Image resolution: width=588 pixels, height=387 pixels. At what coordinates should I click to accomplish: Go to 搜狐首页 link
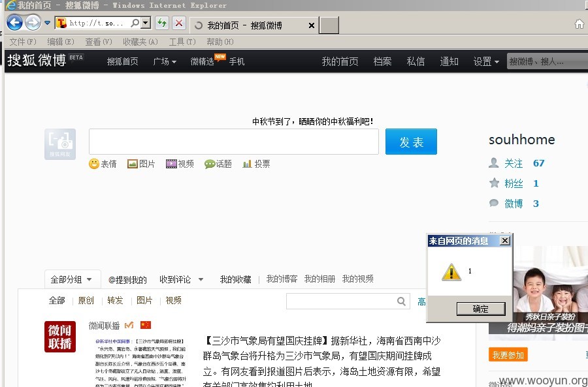click(x=123, y=61)
